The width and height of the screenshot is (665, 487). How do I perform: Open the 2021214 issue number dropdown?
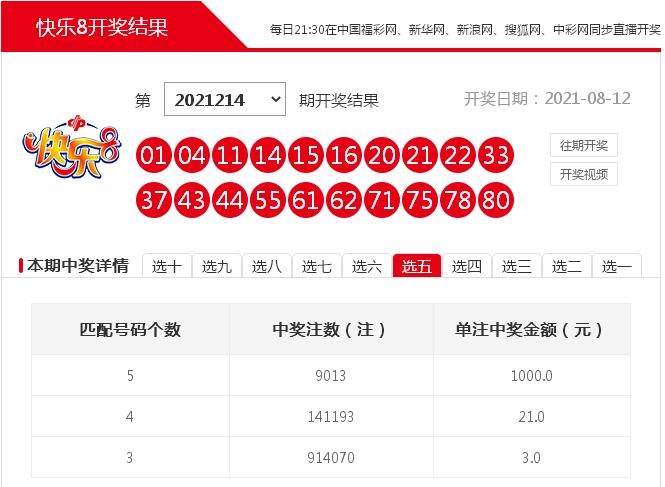click(225, 100)
